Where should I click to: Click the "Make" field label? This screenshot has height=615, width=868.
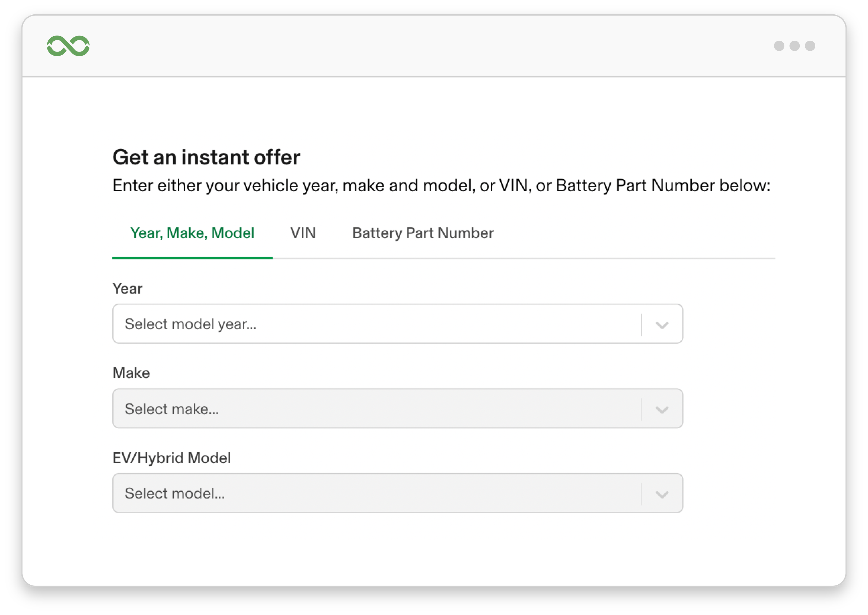click(131, 373)
